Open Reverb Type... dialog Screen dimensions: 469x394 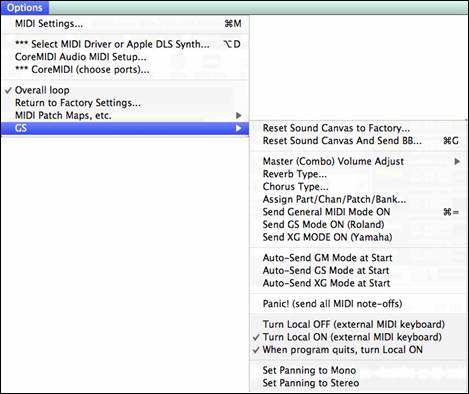pos(358,174)
